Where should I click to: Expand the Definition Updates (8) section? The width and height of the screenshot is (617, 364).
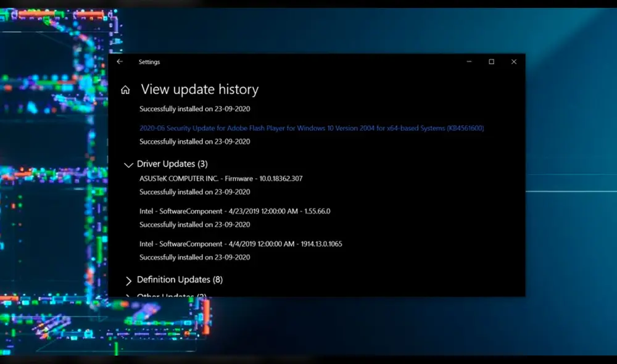pos(179,280)
